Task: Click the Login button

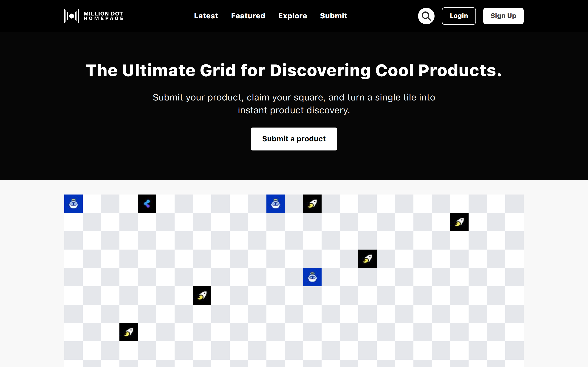Action: (459, 16)
